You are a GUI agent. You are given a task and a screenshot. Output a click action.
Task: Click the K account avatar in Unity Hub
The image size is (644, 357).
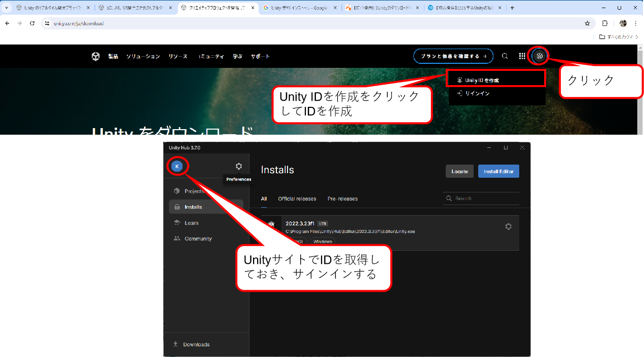(x=177, y=166)
